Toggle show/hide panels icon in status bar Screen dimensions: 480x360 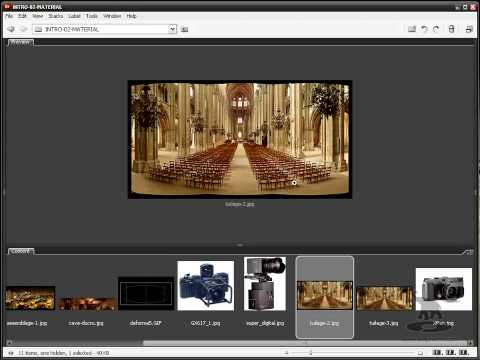11,353
